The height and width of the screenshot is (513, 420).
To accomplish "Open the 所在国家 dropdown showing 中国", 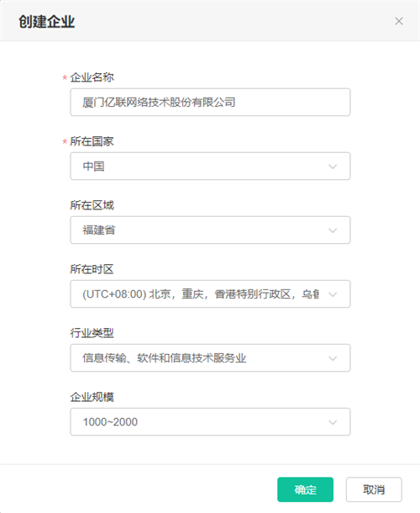I will [210, 166].
